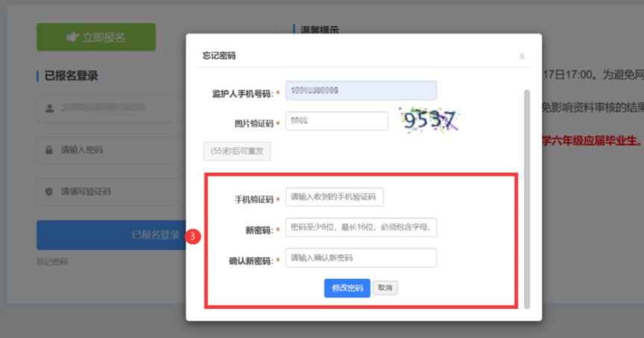Click the 忘记密码 dialog title
Screen dimensions: 644x338
tap(219, 55)
